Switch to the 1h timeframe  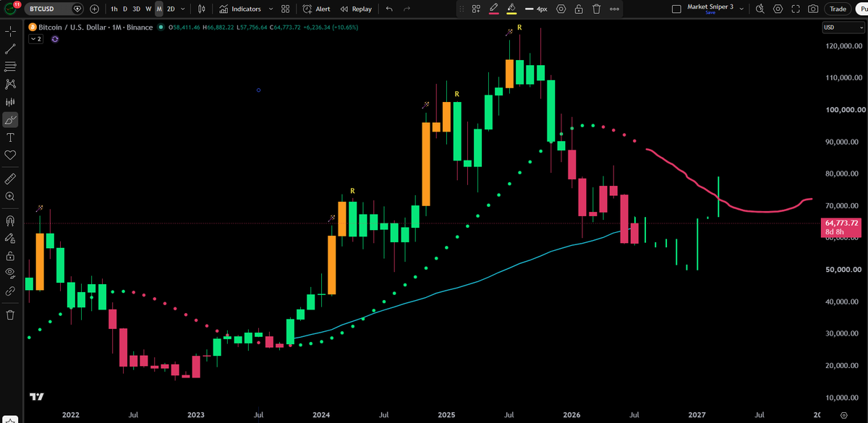114,9
